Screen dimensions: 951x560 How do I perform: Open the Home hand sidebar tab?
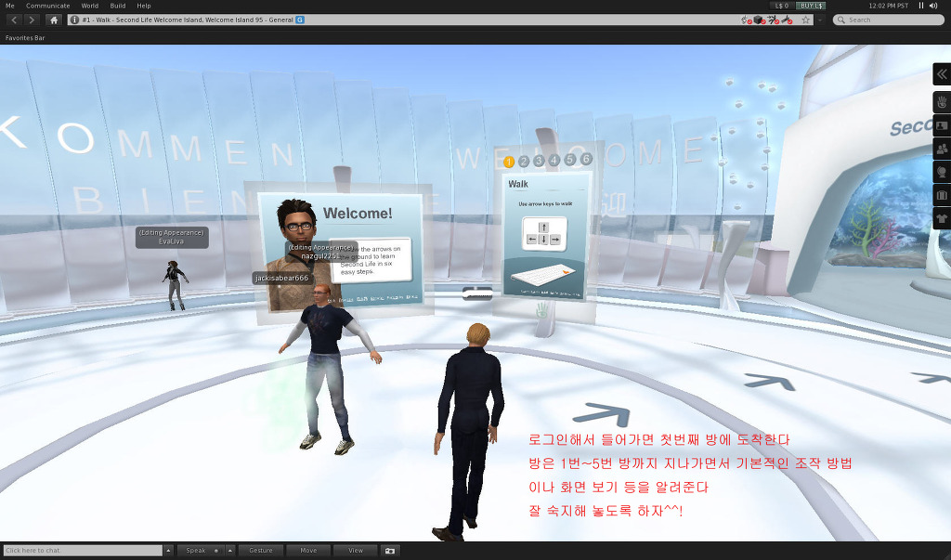click(x=942, y=102)
